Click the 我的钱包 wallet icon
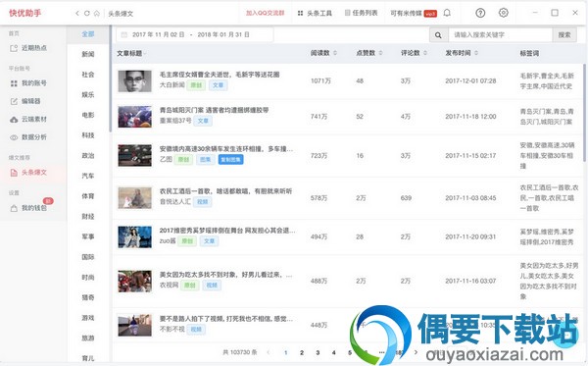 (14, 208)
